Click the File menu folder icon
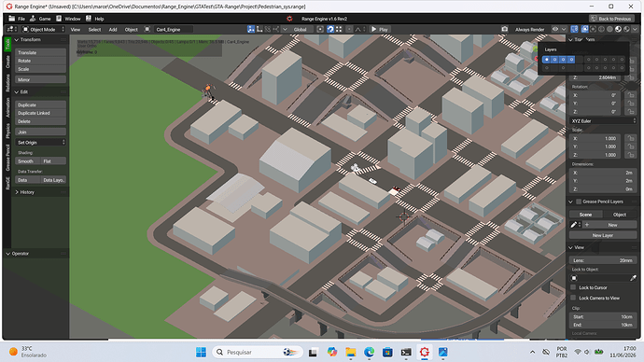The height and width of the screenshot is (362, 644). [11, 19]
